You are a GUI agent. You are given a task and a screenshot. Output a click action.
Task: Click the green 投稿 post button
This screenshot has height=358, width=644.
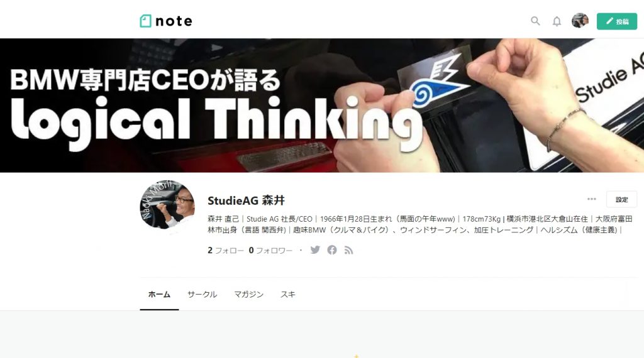tap(616, 21)
